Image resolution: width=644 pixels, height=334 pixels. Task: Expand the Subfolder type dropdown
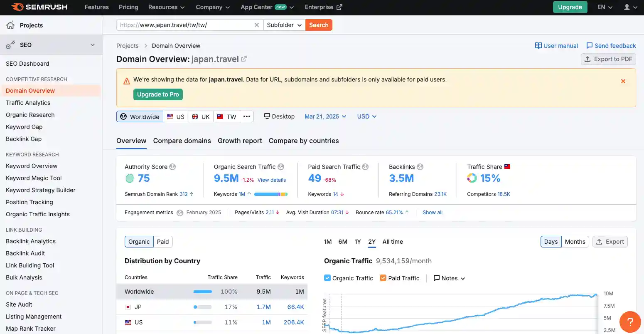click(284, 25)
